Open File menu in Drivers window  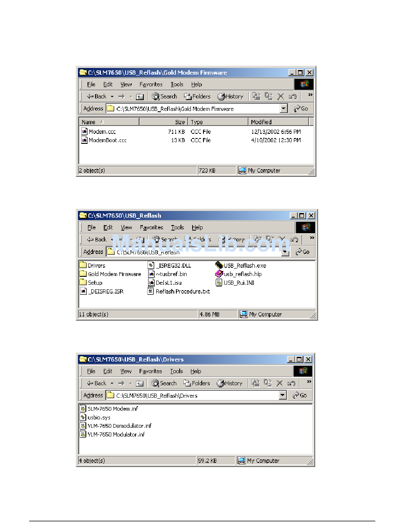(x=91, y=371)
